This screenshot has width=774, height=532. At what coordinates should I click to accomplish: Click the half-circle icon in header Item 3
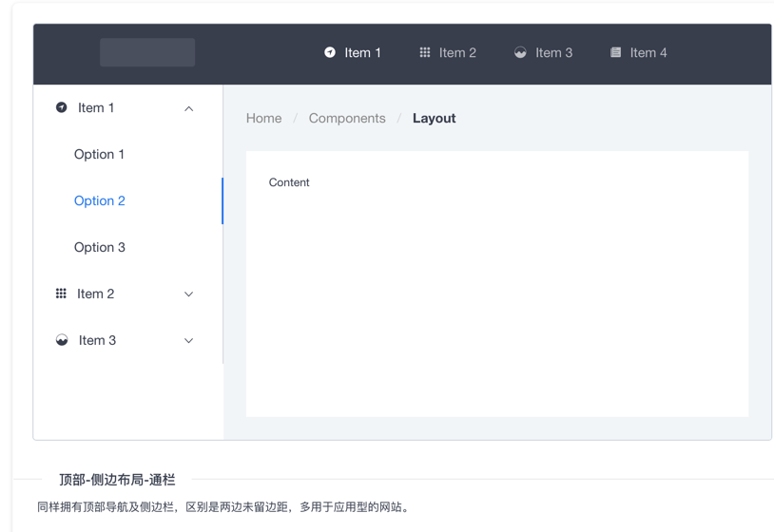520,52
